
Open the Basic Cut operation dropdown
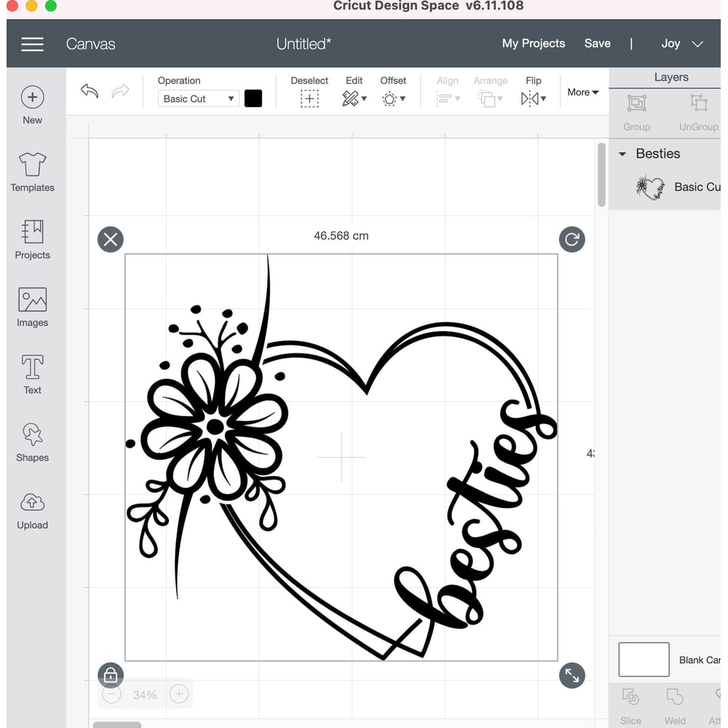(x=197, y=98)
